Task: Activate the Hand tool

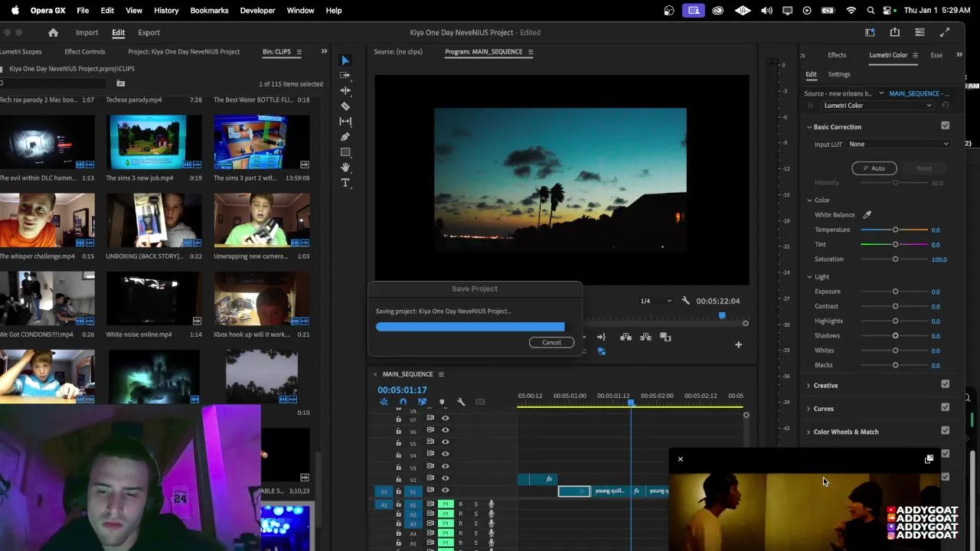Action: 345,168
